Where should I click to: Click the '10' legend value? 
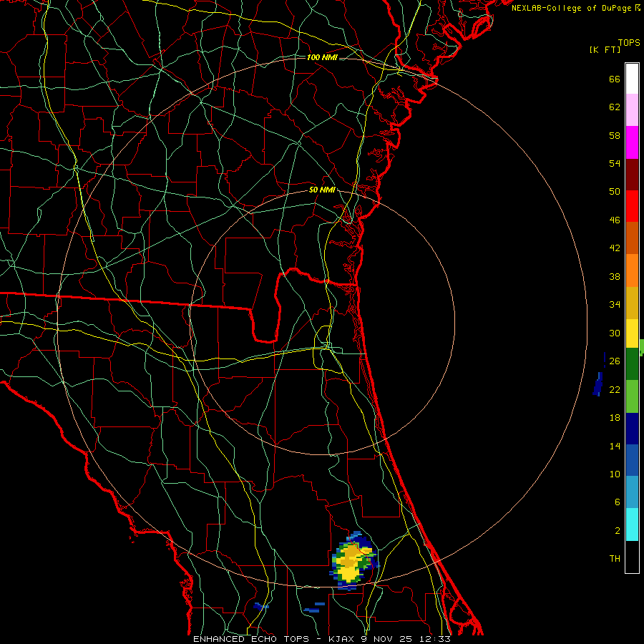click(615, 474)
